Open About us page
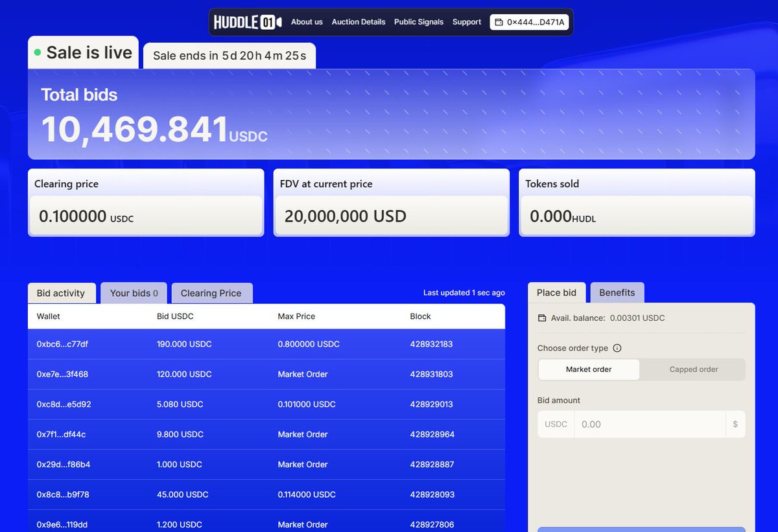 (307, 22)
